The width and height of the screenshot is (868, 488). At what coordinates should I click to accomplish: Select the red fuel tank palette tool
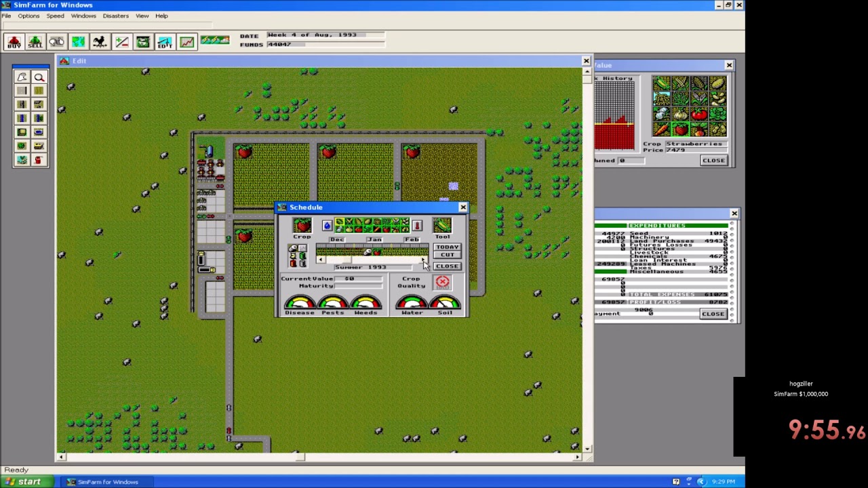point(39,160)
